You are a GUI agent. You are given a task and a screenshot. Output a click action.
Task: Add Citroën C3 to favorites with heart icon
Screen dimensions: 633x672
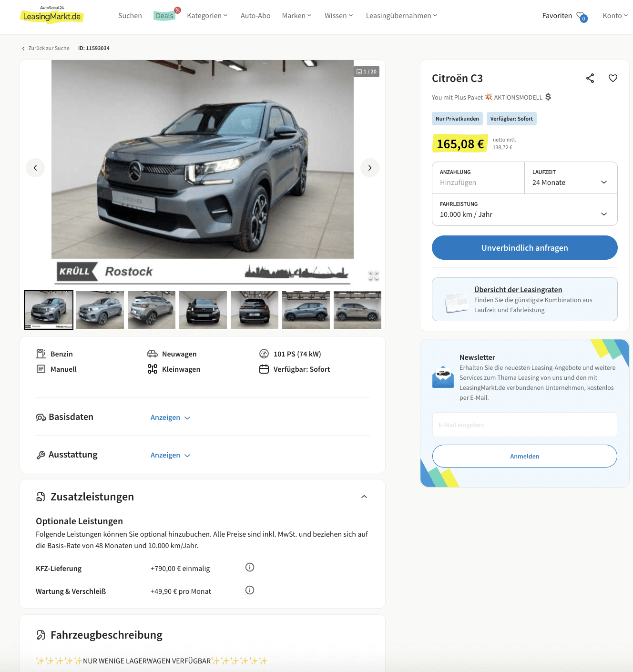click(613, 78)
